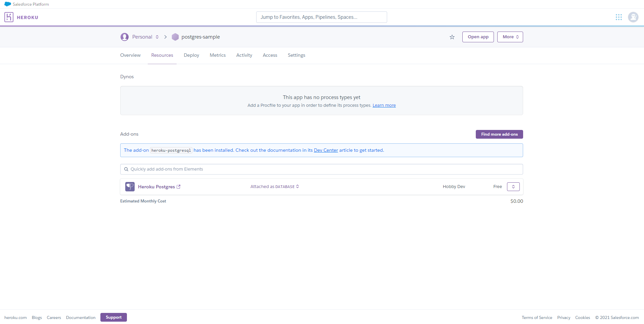Image resolution: width=644 pixels, height=324 pixels.
Task: Click Find more add-ons button
Action: pyautogui.click(x=499, y=134)
